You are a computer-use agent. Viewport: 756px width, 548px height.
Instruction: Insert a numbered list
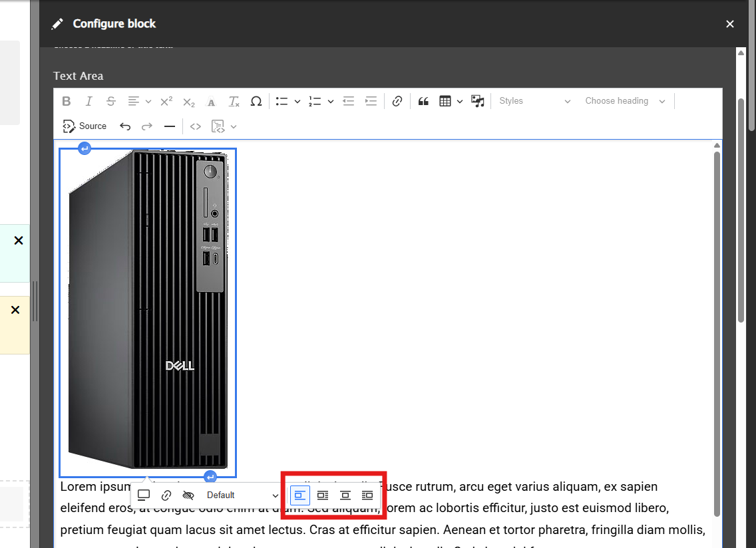pyautogui.click(x=315, y=101)
